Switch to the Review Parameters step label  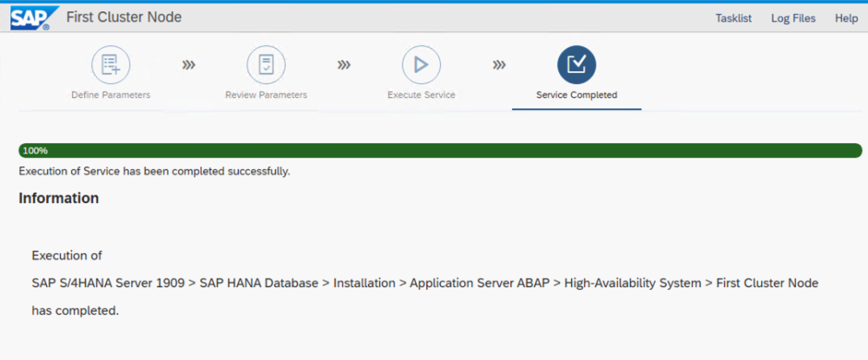pyautogui.click(x=266, y=95)
